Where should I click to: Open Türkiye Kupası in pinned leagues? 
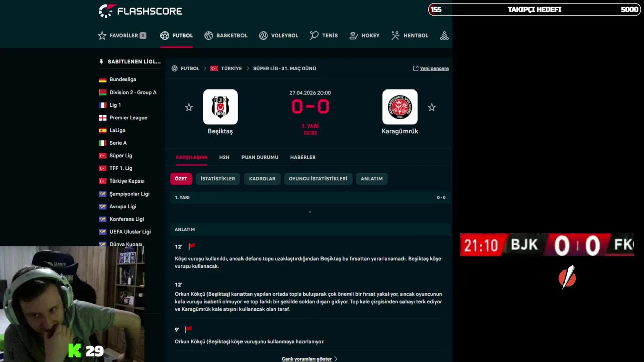coord(127,181)
